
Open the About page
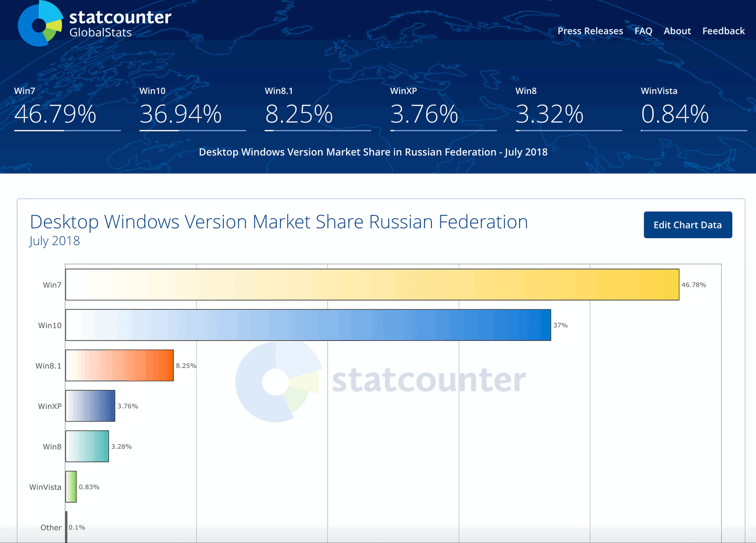click(677, 31)
